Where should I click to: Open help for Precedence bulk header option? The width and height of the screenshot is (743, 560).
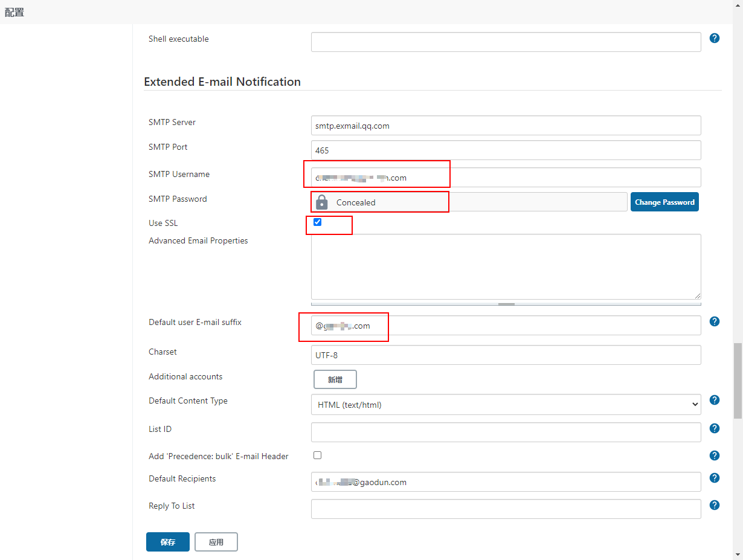pos(715,455)
